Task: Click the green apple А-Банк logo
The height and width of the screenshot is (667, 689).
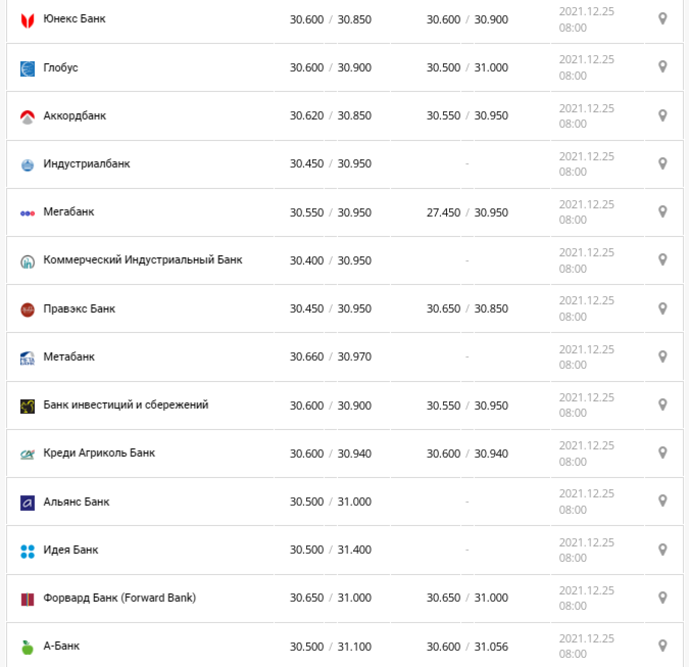Action: [27, 647]
